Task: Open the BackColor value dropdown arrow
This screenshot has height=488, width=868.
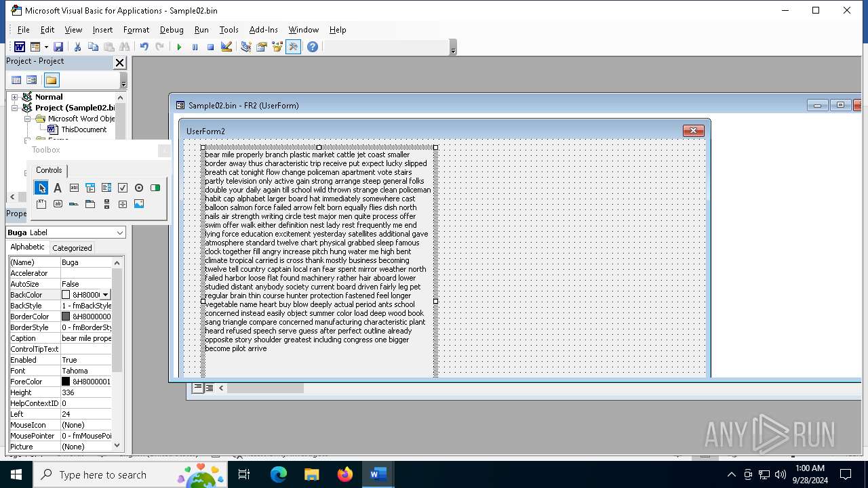Action: (106, 295)
